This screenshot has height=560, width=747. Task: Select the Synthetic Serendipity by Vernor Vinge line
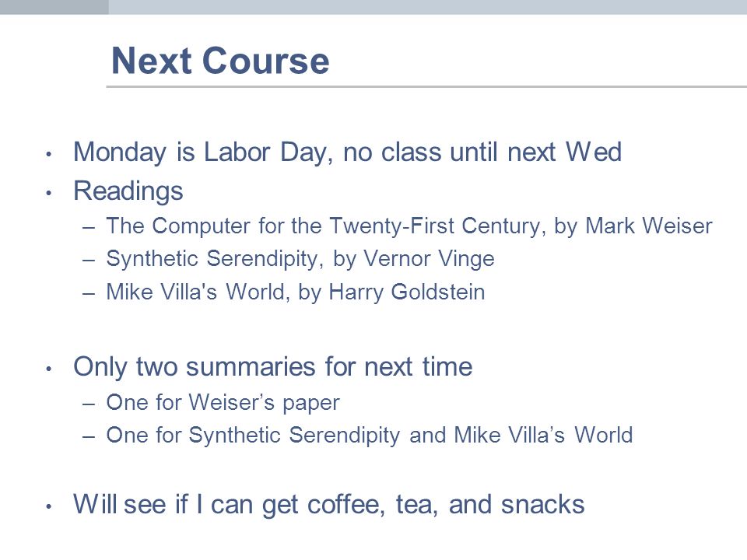(x=300, y=259)
